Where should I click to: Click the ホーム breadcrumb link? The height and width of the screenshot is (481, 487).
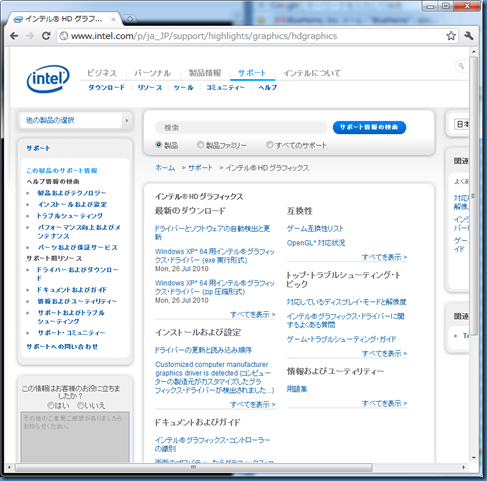[165, 168]
